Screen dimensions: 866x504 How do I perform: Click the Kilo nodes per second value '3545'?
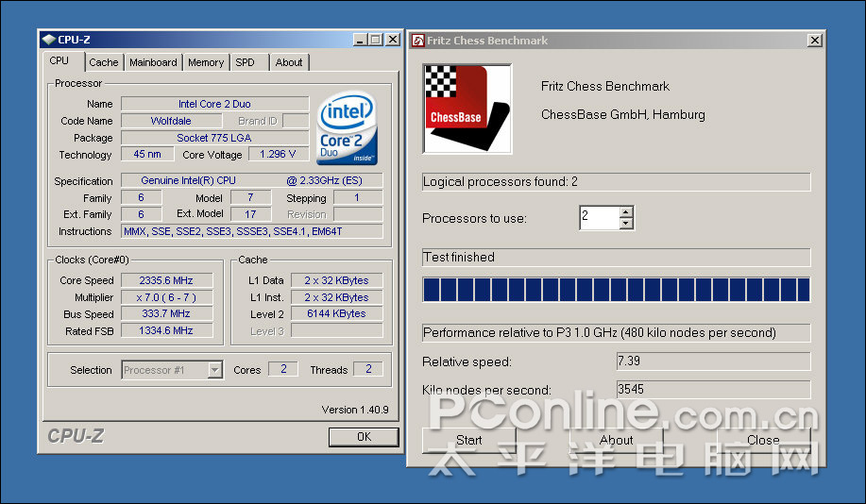(x=714, y=389)
